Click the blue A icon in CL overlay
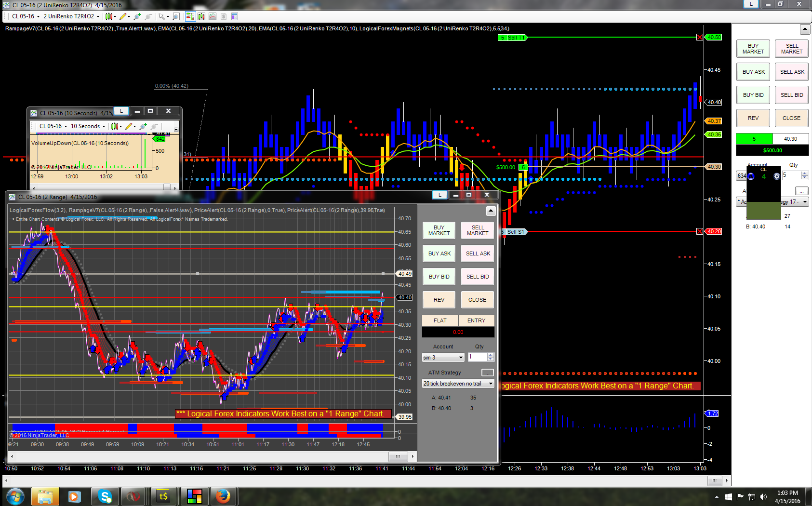 [x=751, y=176]
